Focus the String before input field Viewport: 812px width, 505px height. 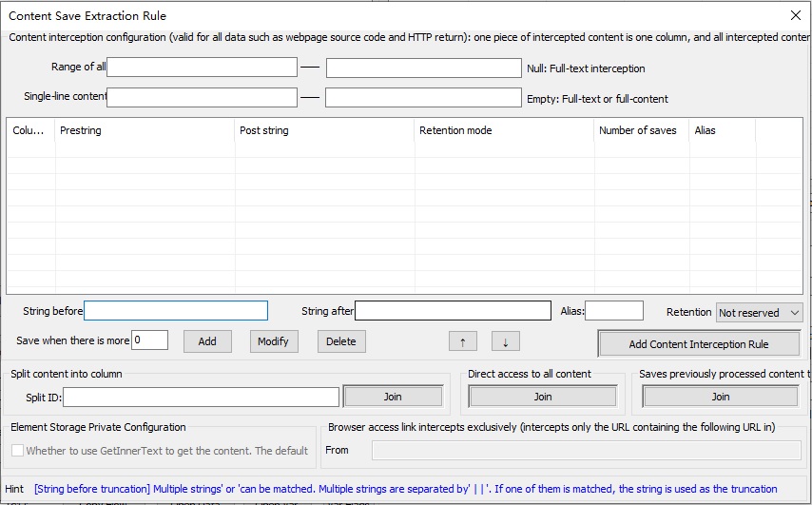coord(176,311)
